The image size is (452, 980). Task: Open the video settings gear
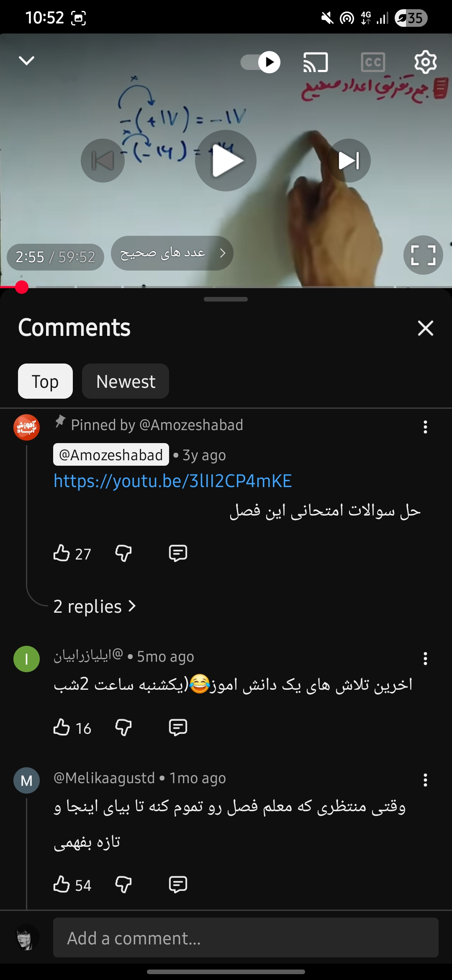point(425,62)
